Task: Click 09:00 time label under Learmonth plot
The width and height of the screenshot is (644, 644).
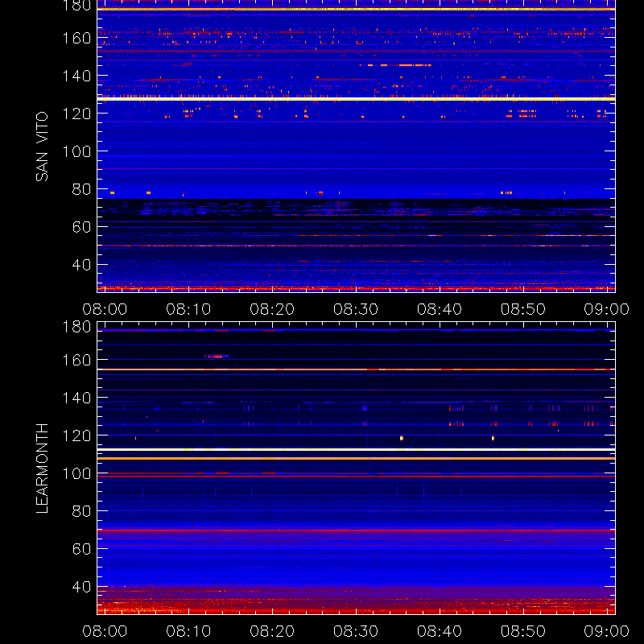Action: [x=607, y=631]
